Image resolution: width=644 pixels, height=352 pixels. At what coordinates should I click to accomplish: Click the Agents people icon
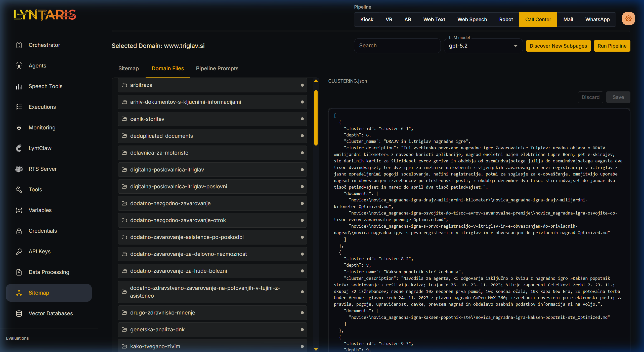[x=19, y=66]
